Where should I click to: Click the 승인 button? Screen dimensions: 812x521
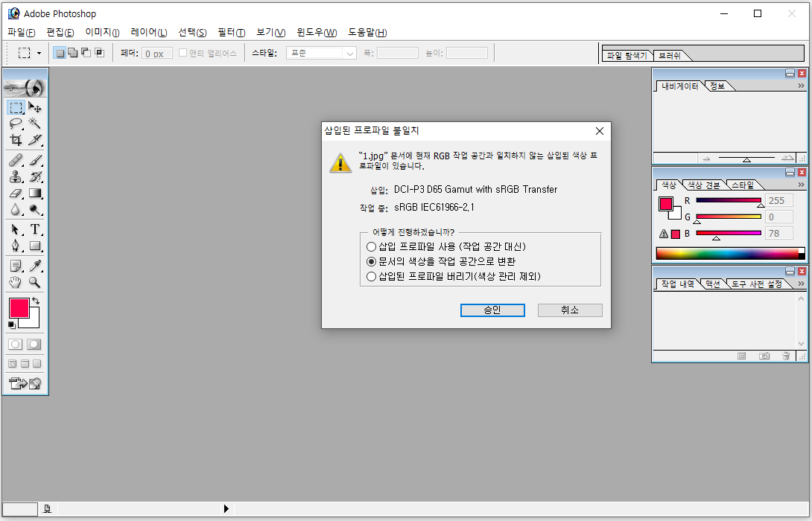coord(492,310)
